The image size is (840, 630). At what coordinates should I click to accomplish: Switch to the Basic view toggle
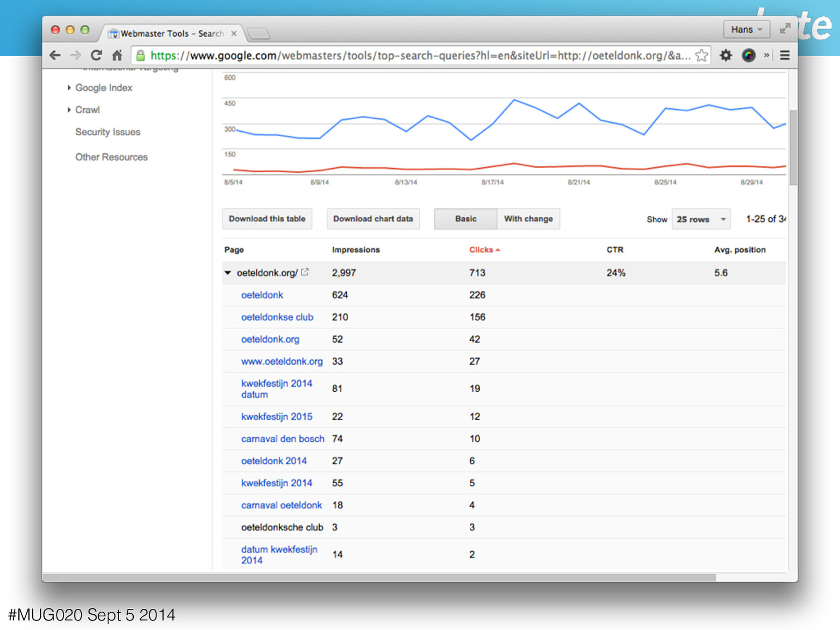[466, 219]
